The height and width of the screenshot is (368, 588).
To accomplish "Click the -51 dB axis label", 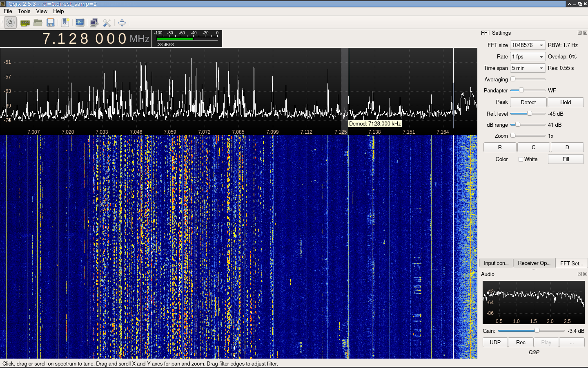I will [7, 62].
